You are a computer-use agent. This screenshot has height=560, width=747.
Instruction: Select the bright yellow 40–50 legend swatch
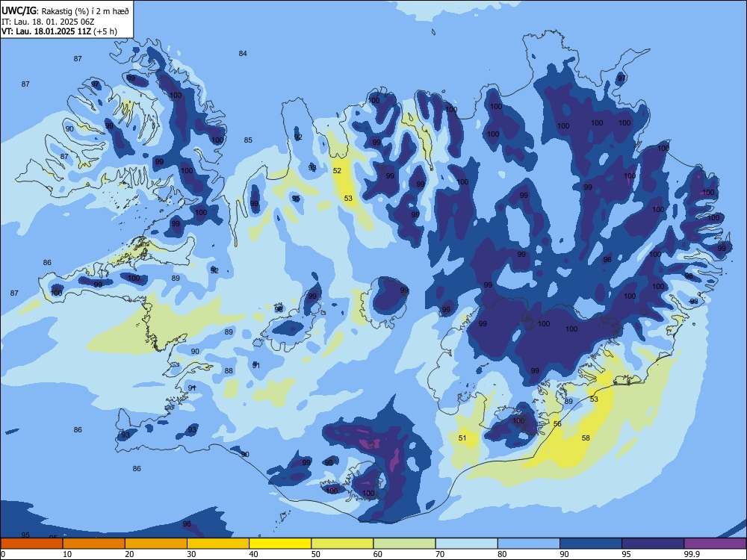(x=280, y=544)
